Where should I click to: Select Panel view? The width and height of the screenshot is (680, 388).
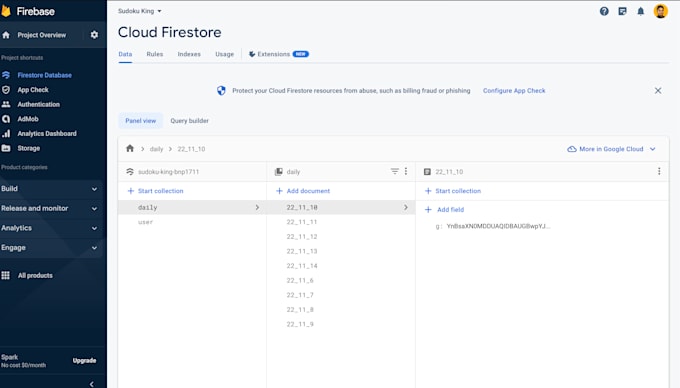(x=141, y=121)
